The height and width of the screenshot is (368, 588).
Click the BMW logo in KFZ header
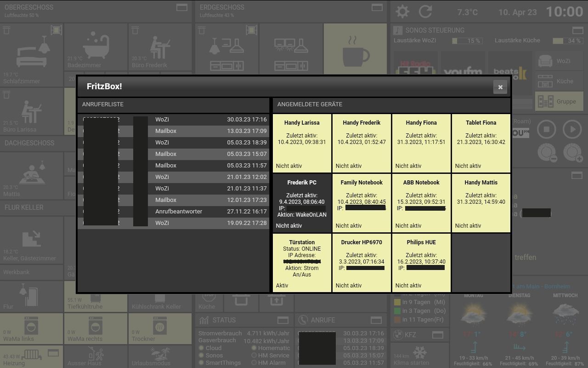click(398, 334)
